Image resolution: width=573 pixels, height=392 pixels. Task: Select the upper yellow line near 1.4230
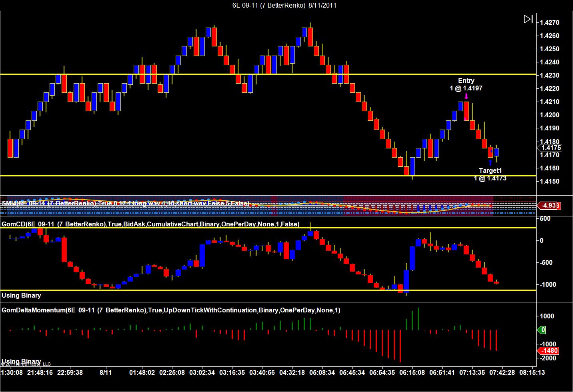pos(268,74)
